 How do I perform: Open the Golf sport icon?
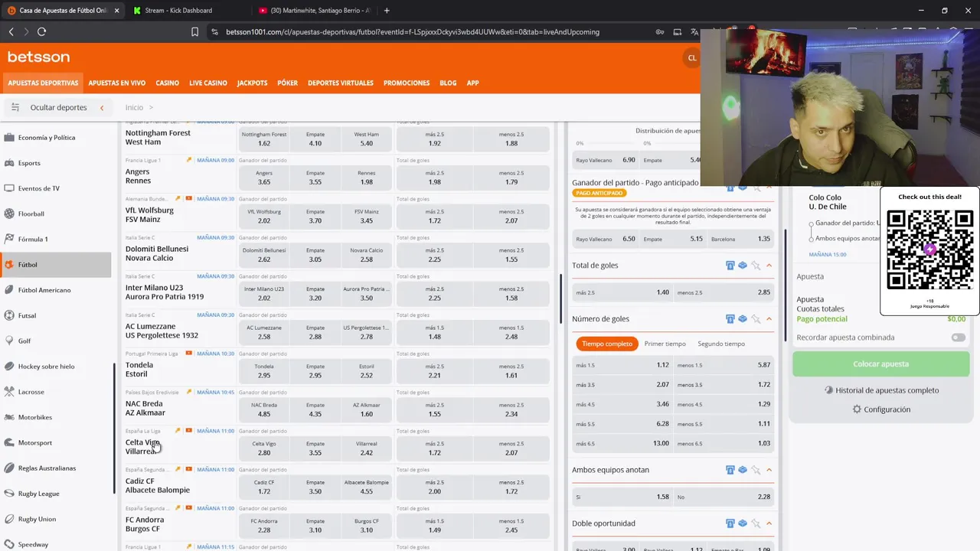pos(9,341)
